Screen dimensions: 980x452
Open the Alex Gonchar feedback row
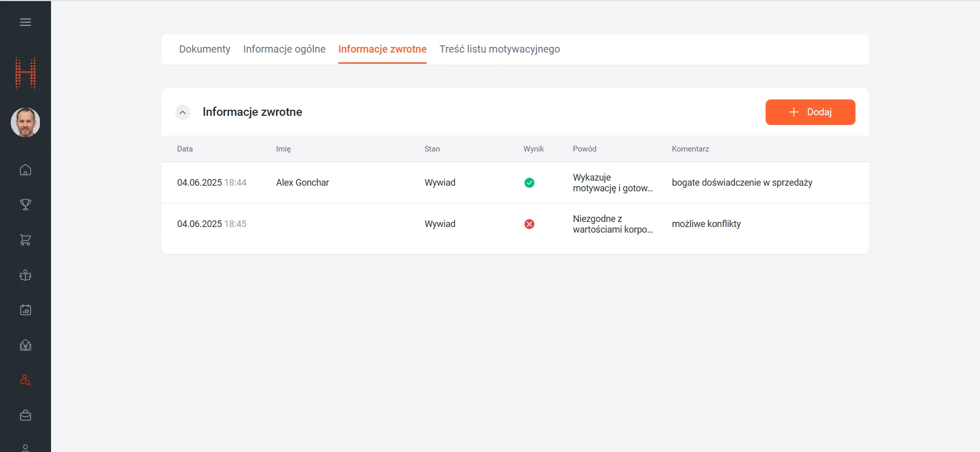click(302, 183)
